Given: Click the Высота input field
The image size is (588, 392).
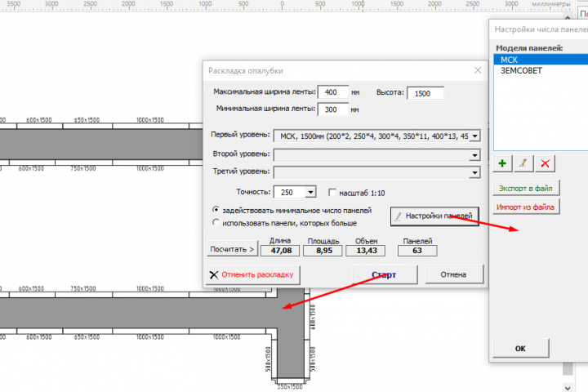Looking at the screenshot, I should (425, 93).
